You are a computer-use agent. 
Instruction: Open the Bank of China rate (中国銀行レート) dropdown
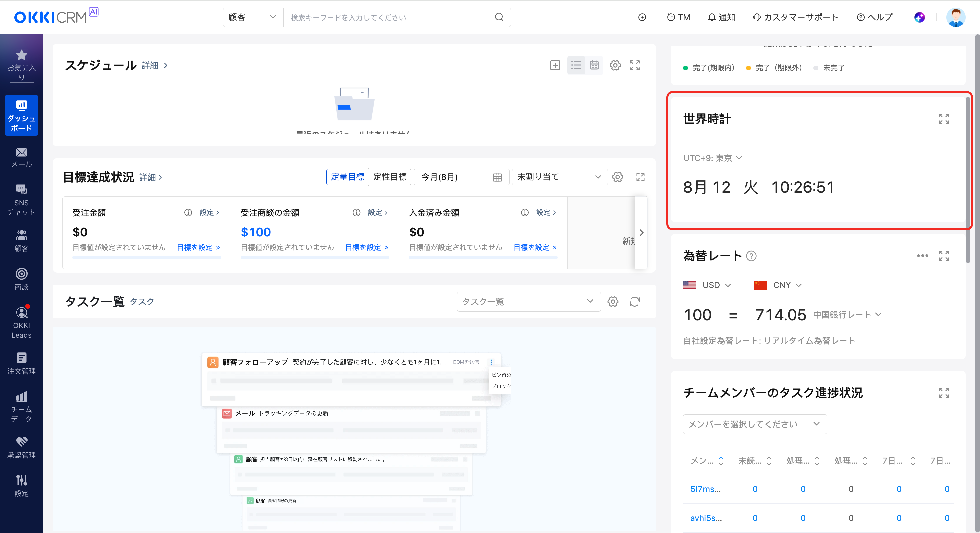[x=847, y=315]
